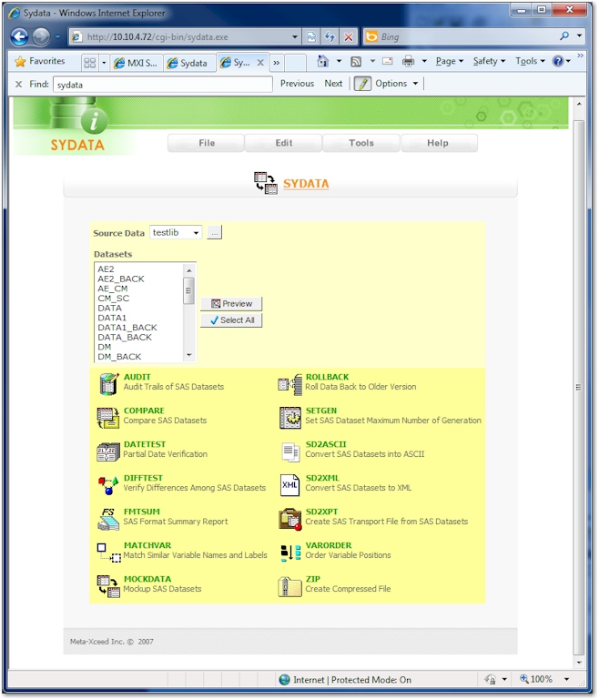Toggle the Find highlight pen button
Viewport: 599px width, 700px height.
click(x=362, y=84)
